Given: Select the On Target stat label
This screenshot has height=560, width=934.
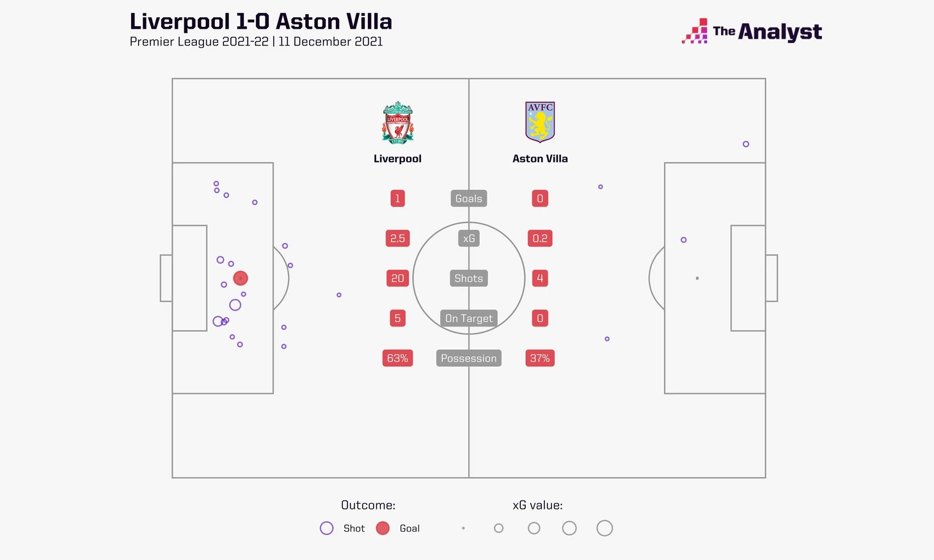Looking at the screenshot, I should pyautogui.click(x=469, y=318).
